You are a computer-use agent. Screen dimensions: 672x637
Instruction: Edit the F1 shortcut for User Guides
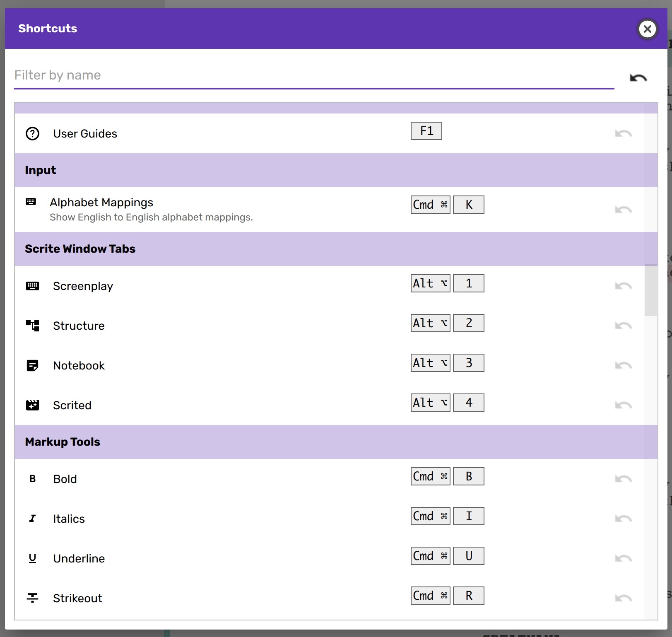point(426,131)
